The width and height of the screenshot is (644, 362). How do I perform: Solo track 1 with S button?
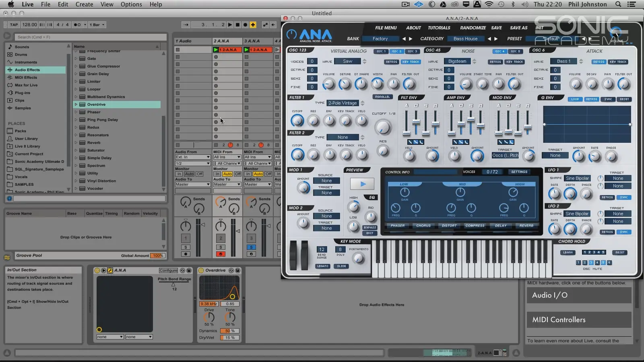click(186, 247)
